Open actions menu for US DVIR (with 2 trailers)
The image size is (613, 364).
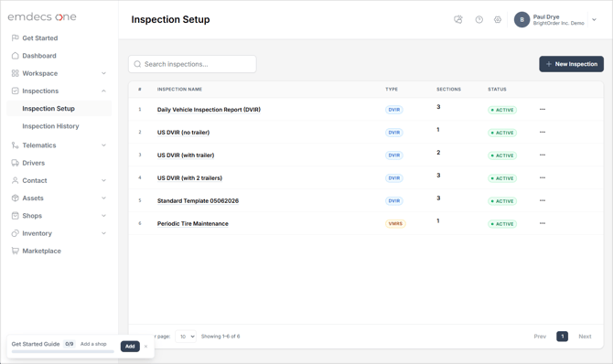tap(543, 178)
